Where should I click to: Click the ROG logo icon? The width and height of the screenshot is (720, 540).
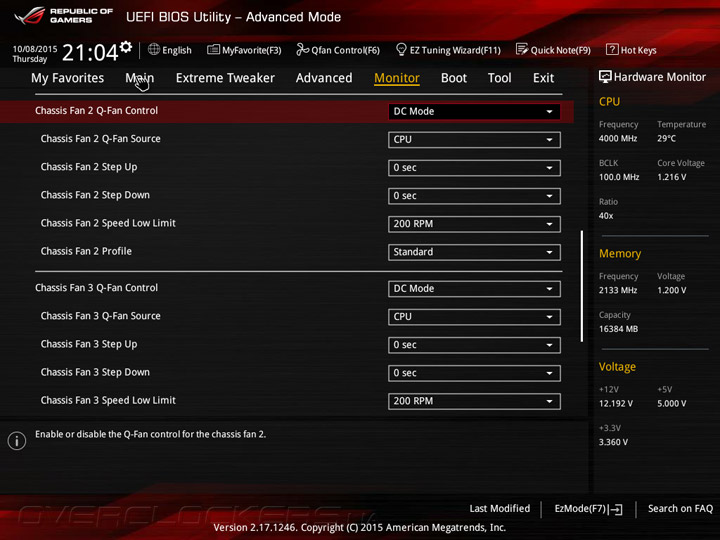coord(29,16)
